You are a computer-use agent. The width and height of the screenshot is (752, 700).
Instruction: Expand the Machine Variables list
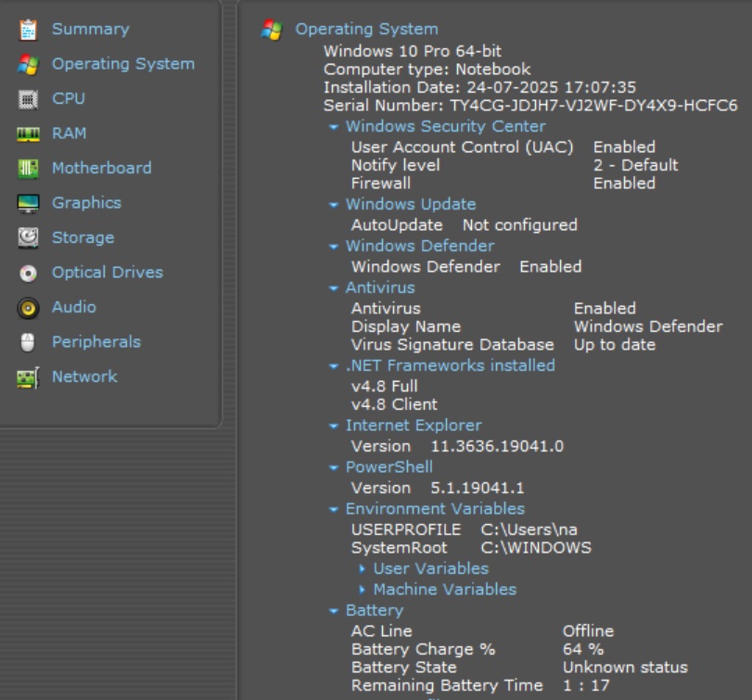coord(363,590)
